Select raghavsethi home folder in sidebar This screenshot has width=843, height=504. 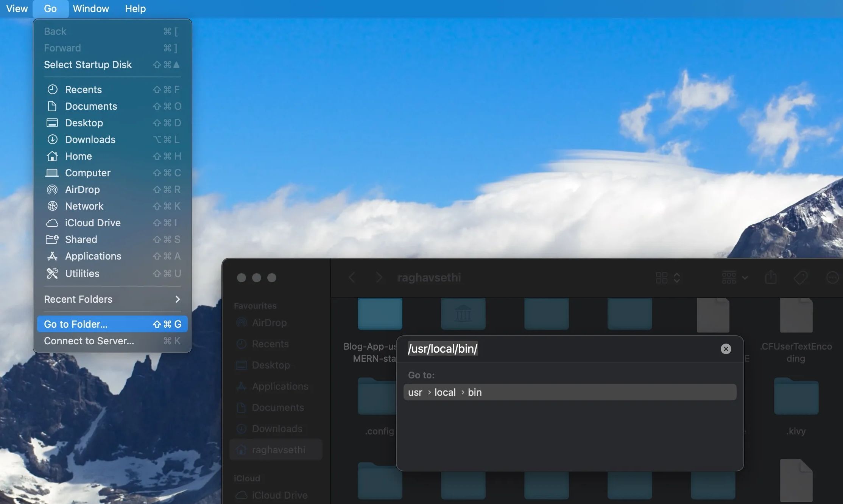tap(279, 450)
